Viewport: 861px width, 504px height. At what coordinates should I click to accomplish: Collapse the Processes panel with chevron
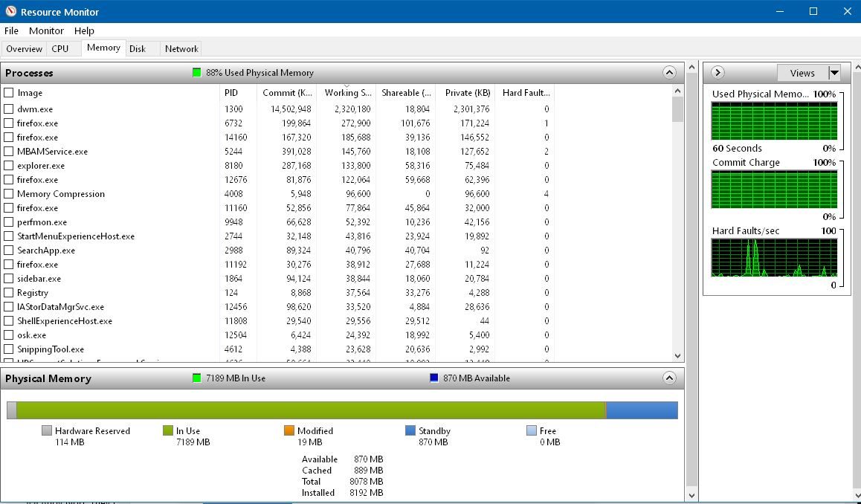pos(669,72)
